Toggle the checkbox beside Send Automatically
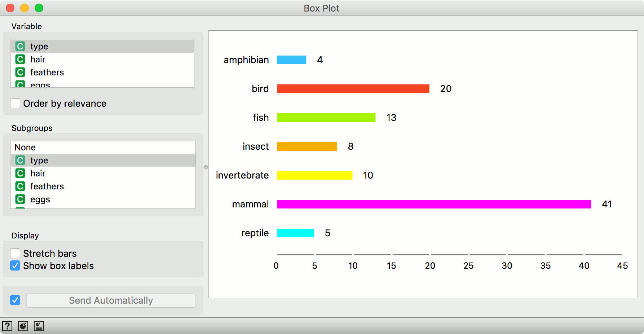Image resolution: width=644 pixels, height=334 pixels. pos(15,300)
